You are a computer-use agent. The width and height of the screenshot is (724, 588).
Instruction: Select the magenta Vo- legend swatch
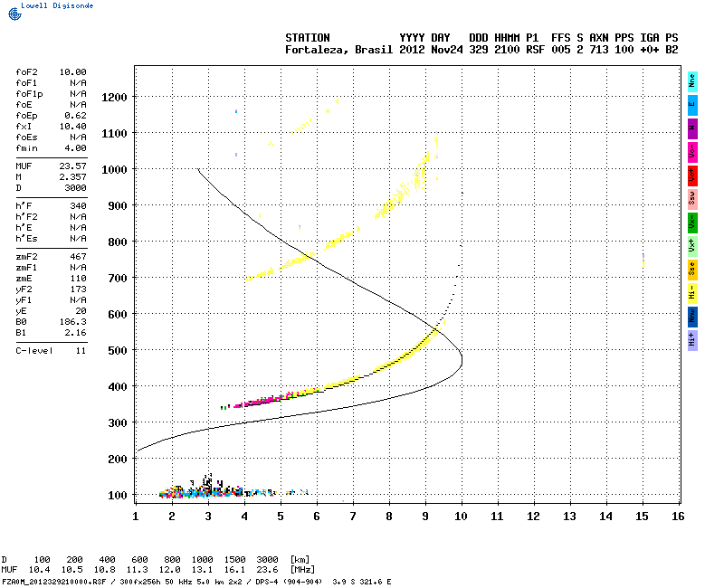(692, 152)
